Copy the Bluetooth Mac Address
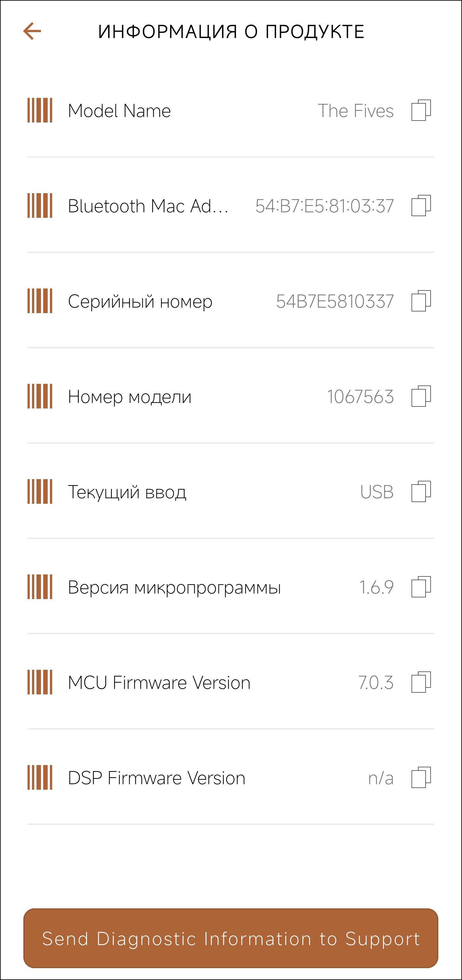The image size is (462, 980). pyautogui.click(x=421, y=206)
